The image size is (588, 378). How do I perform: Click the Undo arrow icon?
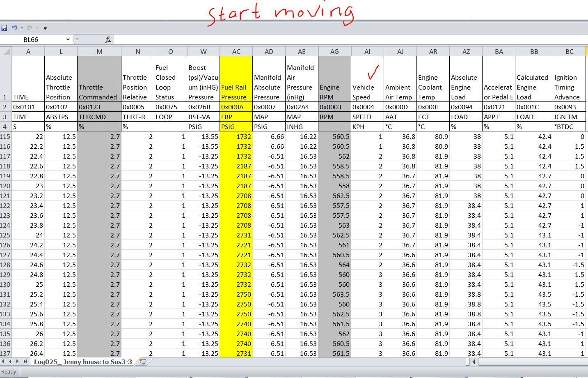coord(14,28)
